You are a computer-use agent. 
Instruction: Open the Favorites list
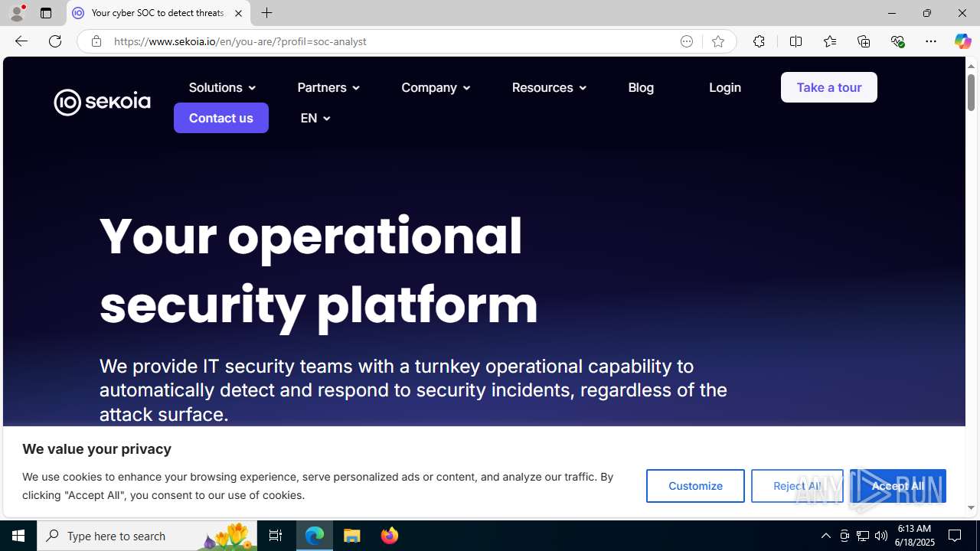(829, 41)
